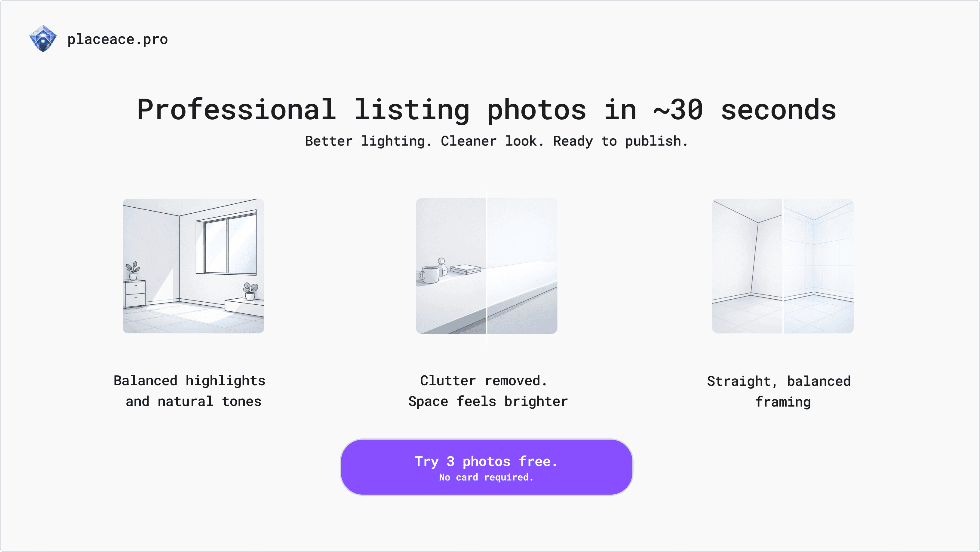Select the straight framing corner illustration
The height and width of the screenshot is (552, 980).
coord(782,266)
